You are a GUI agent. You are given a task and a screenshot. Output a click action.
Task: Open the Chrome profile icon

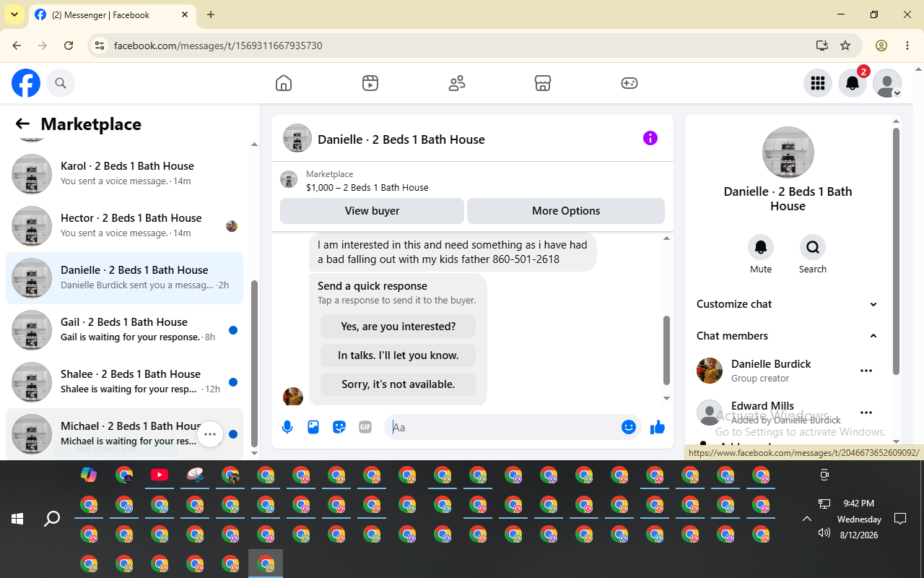(881, 46)
